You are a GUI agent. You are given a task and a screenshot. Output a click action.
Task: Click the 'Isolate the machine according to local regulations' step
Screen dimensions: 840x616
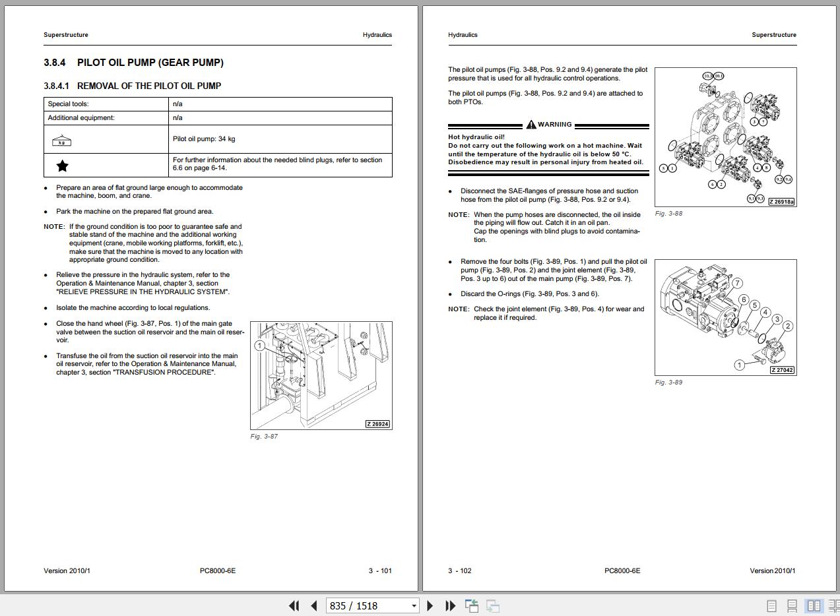[x=133, y=308]
